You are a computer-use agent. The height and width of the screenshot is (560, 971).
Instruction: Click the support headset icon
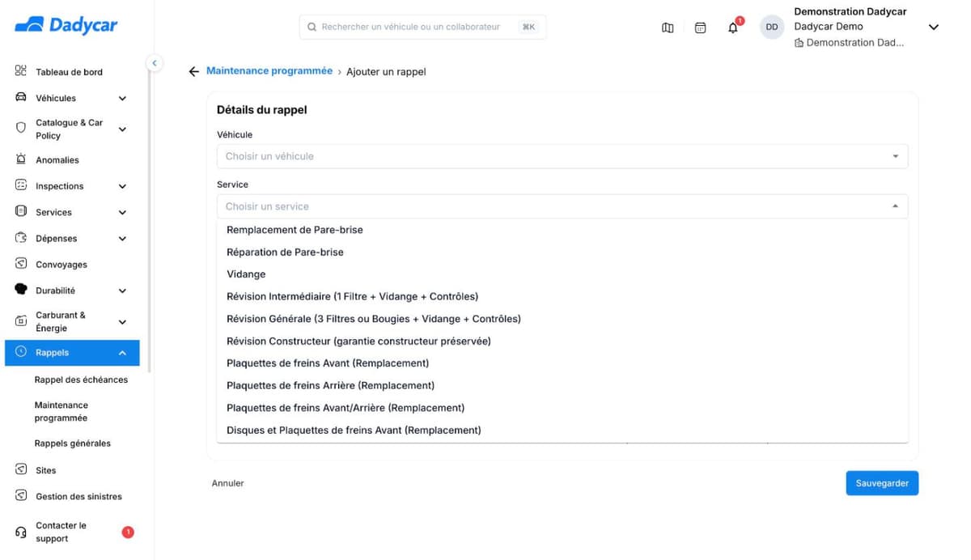(21, 532)
